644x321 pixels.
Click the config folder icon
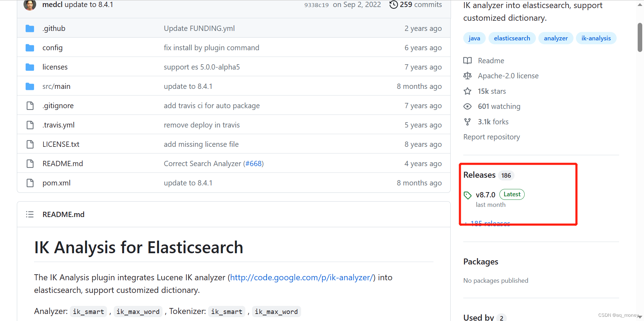(x=30, y=48)
